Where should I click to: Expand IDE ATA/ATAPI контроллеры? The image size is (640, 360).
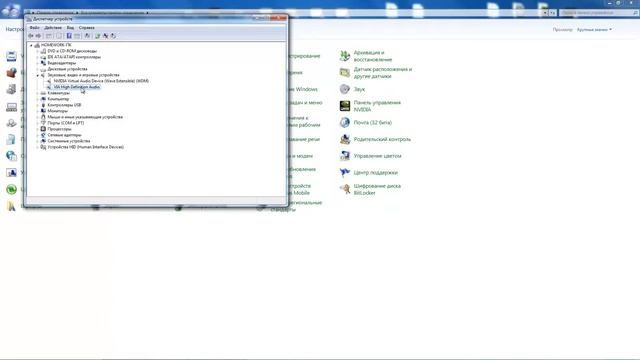click(38, 57)
